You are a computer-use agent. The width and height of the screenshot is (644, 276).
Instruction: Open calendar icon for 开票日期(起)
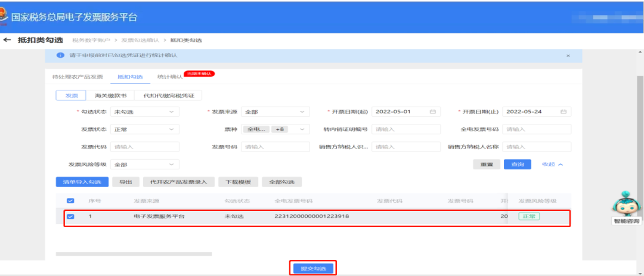click(433, 112)
